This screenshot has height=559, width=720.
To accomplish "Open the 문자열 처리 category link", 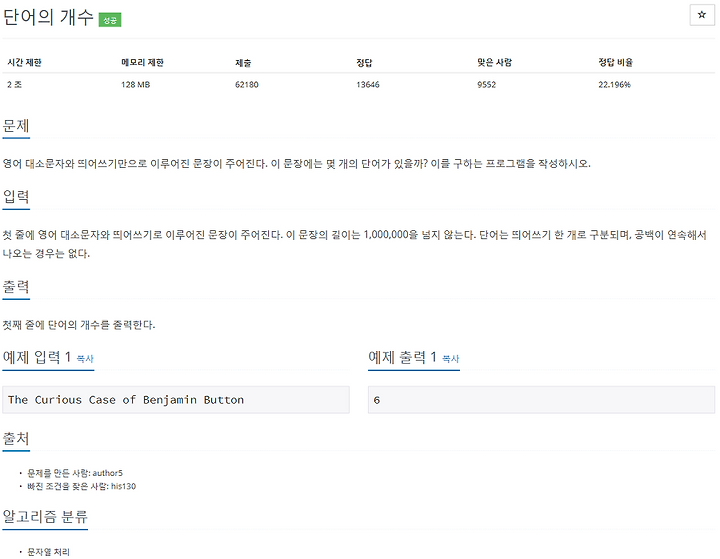I will point(48,552).
